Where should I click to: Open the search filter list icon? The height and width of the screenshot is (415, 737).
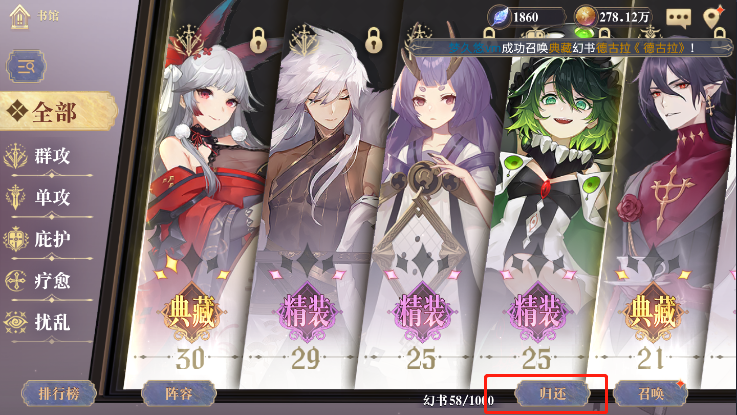point(26,67)
